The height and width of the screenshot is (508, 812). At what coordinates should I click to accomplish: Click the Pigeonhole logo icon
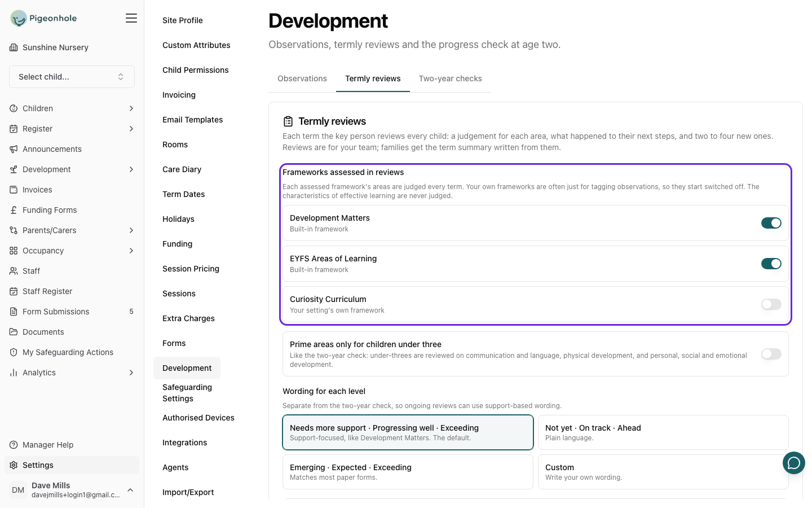(x=19, y=18)
